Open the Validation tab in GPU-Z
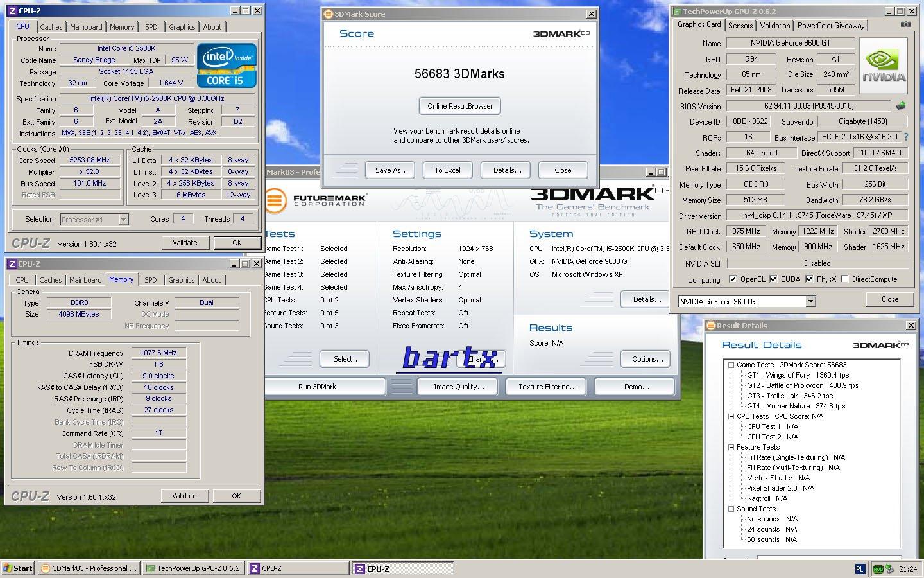The height and width of the screenshot is (578, 924). [x=775, y=26]
